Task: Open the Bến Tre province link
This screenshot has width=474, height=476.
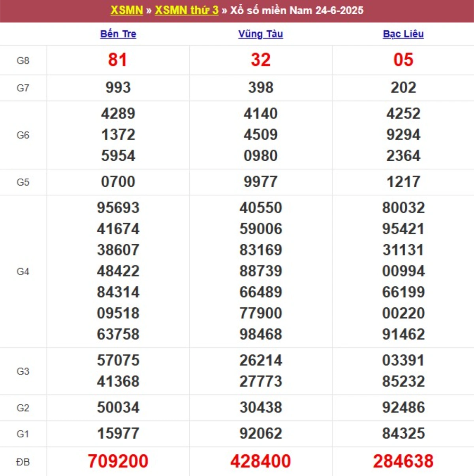Action: point(118,34)
